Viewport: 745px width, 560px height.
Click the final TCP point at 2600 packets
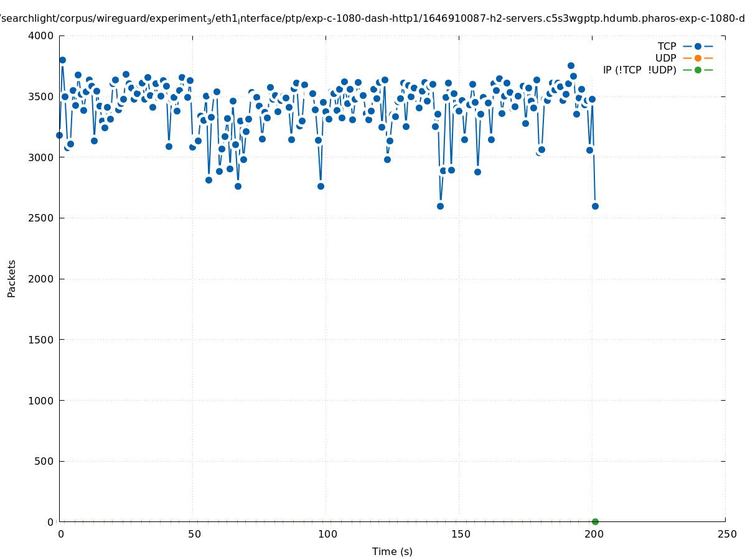[595, 206]
